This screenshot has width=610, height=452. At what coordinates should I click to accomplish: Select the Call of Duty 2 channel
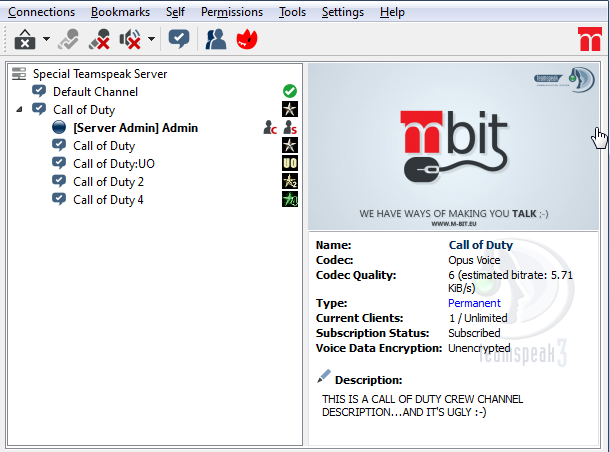point(108,182)
